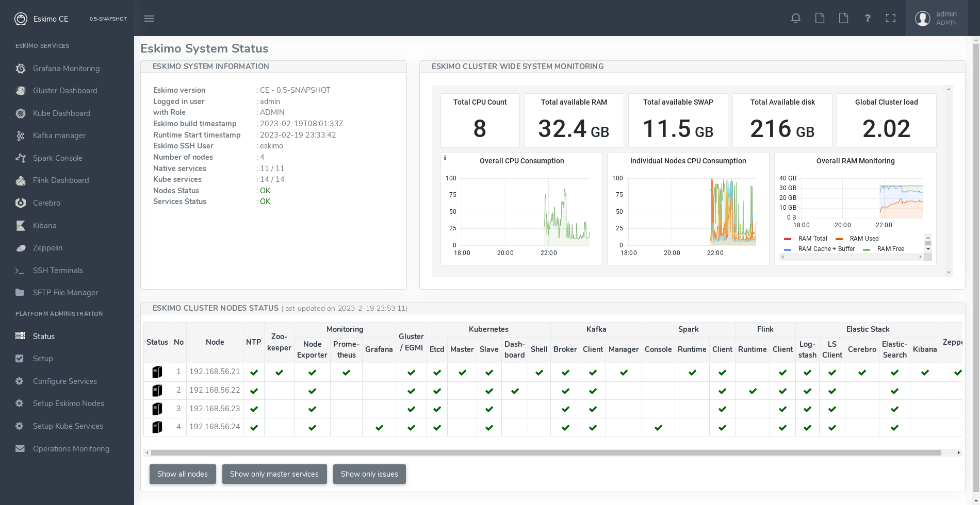This screenshot has width=980, height=505.
Task: Click the node icon for 192.168.56.24
Action: (157, 427)
